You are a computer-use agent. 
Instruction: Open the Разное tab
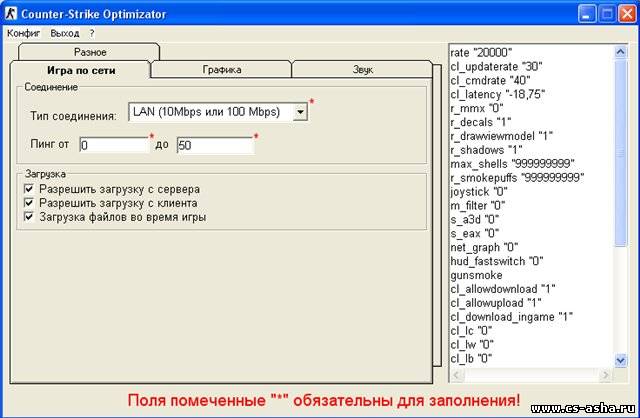[89, 52]
